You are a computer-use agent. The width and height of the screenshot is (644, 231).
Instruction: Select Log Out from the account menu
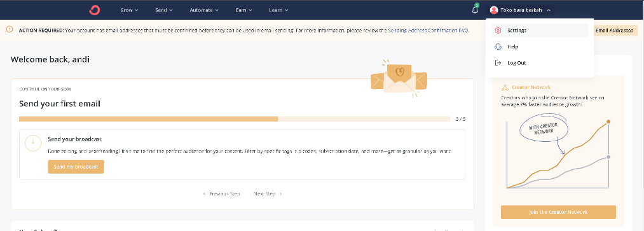540,63
